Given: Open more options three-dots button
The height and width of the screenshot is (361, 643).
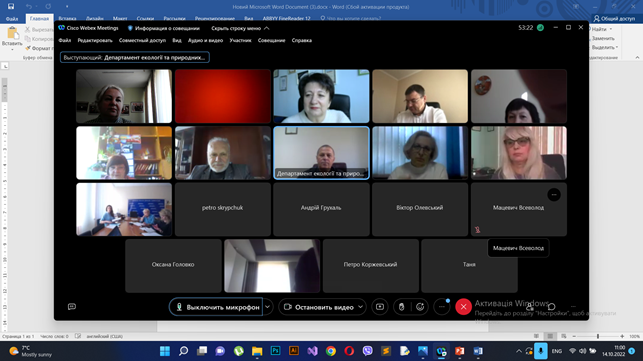Looking at the screenshot, I should 442,307.
